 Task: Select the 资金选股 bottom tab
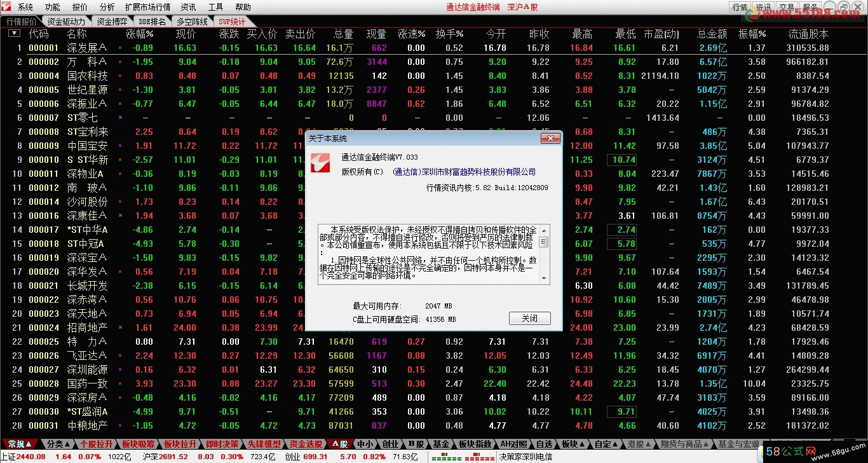[x=306, y=444]
